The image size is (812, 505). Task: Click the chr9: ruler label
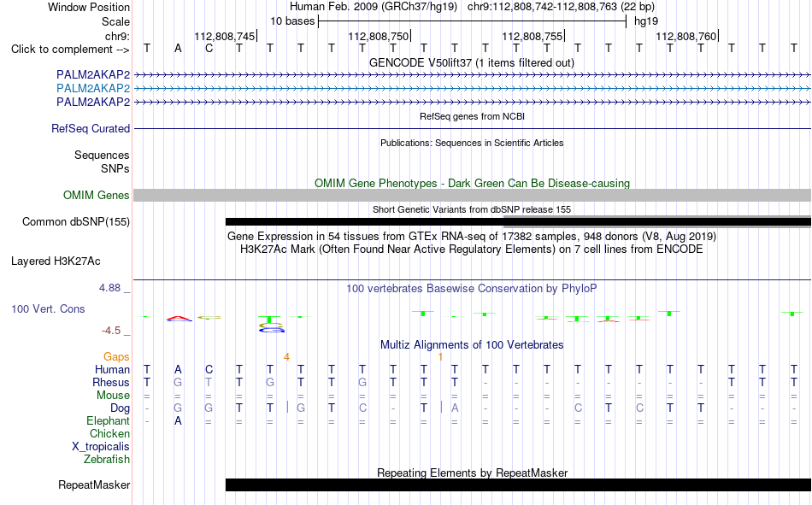[x=118, y=36]
